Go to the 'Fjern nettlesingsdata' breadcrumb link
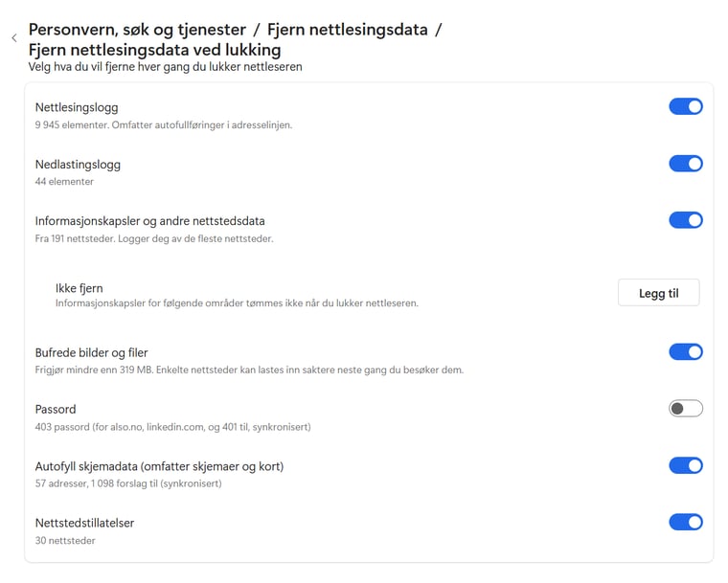728x583 pixels. tap(347, 29)
